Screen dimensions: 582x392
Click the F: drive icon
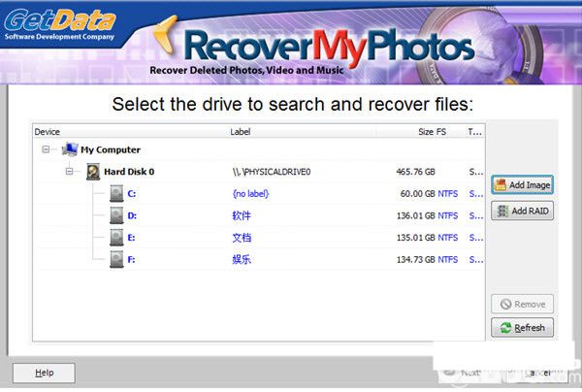click(116, 259)
